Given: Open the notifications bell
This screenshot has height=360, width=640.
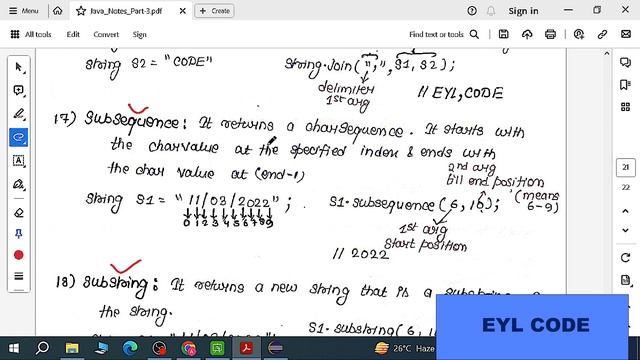Looking at the screenshot, I should pyautogui.click(x=491, y=11).
